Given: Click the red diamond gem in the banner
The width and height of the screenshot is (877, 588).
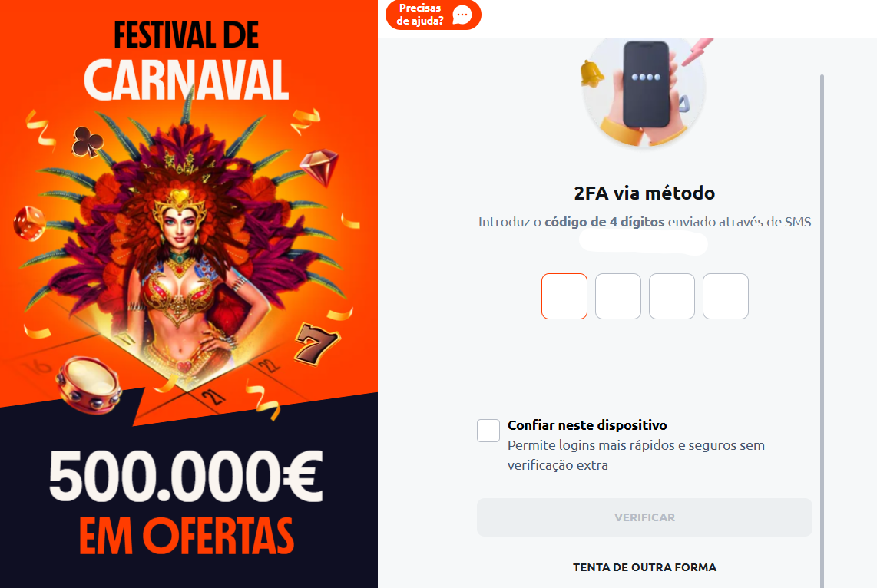Looking at the screenshot, I should pyautogui.click(x=319, y=167).
